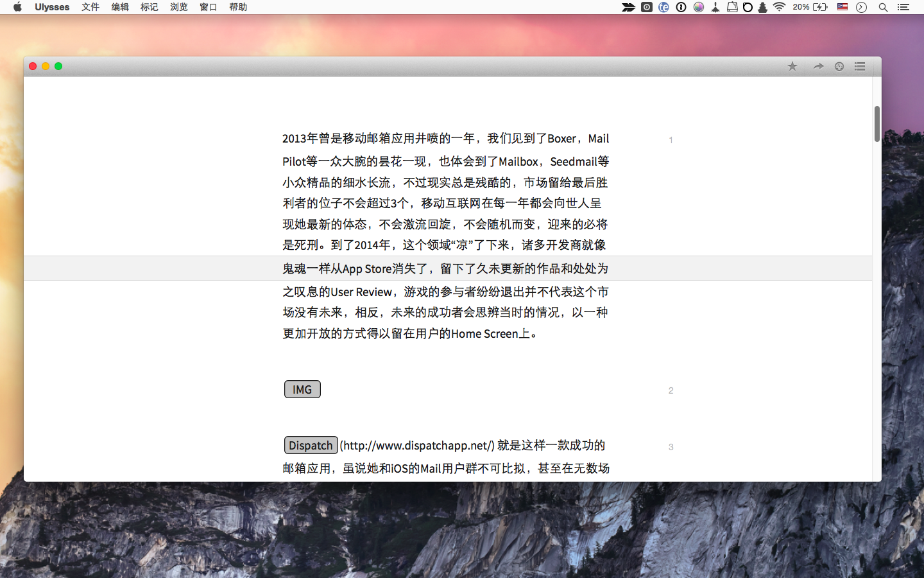Image resolution: width=924 pixels, height=578 pixels.
Task: Click the stacked pagoda-shaped menu bar icon
Action: click(x=763, y=7)
